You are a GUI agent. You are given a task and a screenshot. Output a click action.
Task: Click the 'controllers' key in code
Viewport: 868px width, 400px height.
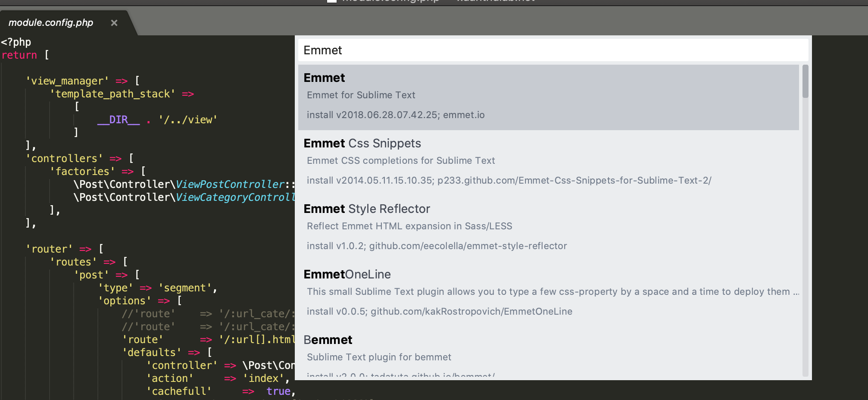click(x=64, y=159)
